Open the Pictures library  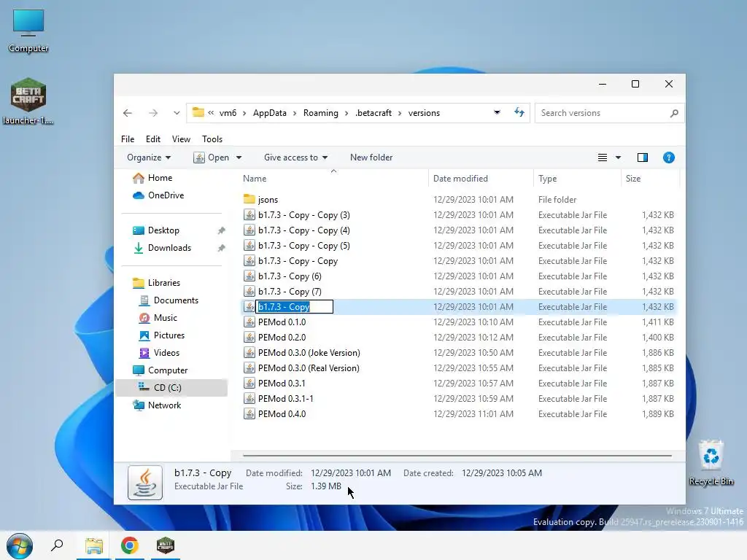point(169,335)
